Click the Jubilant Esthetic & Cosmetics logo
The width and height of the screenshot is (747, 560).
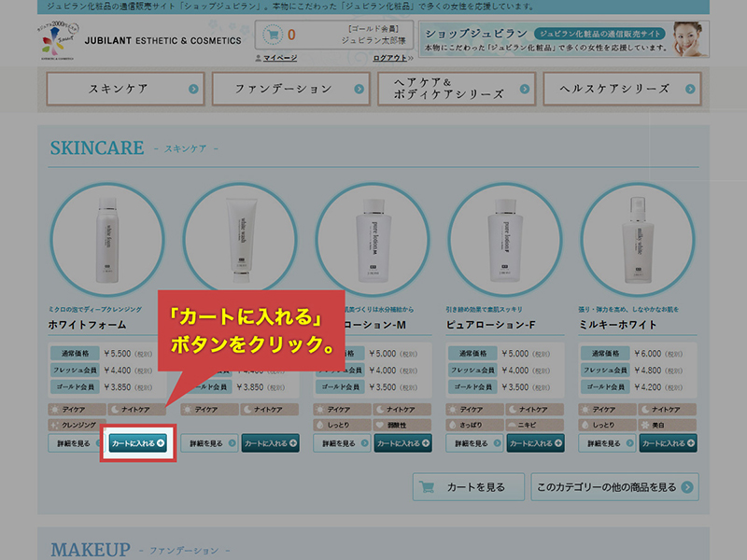[x=141, y=40]
